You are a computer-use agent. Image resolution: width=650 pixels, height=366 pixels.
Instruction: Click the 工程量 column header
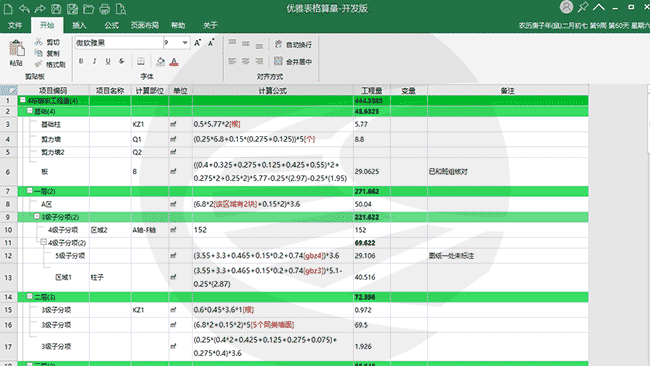coord(372,90)
